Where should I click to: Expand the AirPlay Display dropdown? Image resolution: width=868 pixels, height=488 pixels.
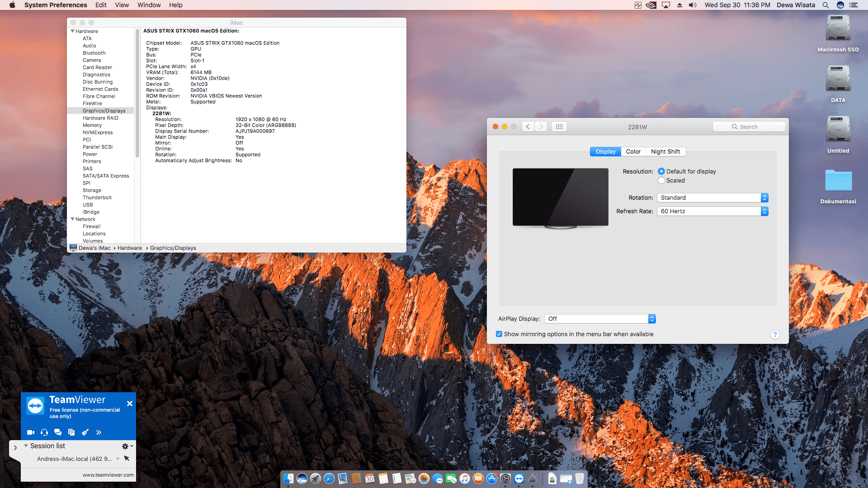point(600,319)
